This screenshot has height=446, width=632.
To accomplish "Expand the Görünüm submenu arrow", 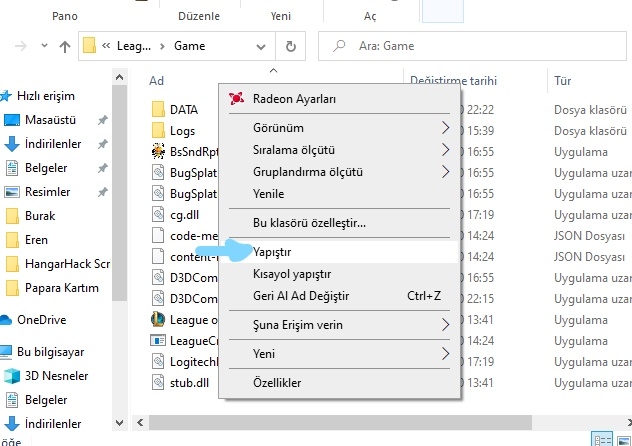I will pyautogui.click(x=445, y=128).
